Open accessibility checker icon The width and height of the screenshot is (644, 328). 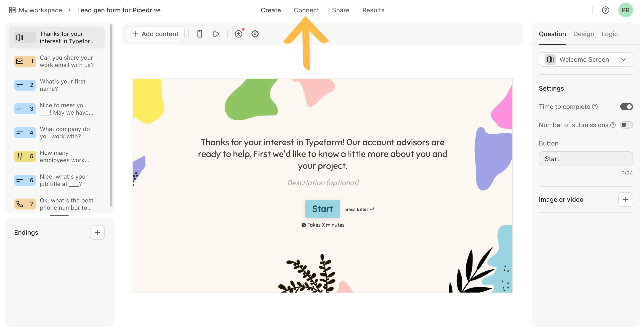(239, 34)
